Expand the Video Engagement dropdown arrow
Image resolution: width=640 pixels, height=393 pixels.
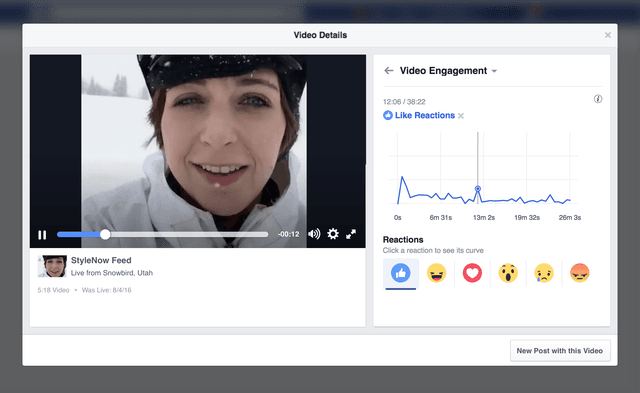[494, 71]
